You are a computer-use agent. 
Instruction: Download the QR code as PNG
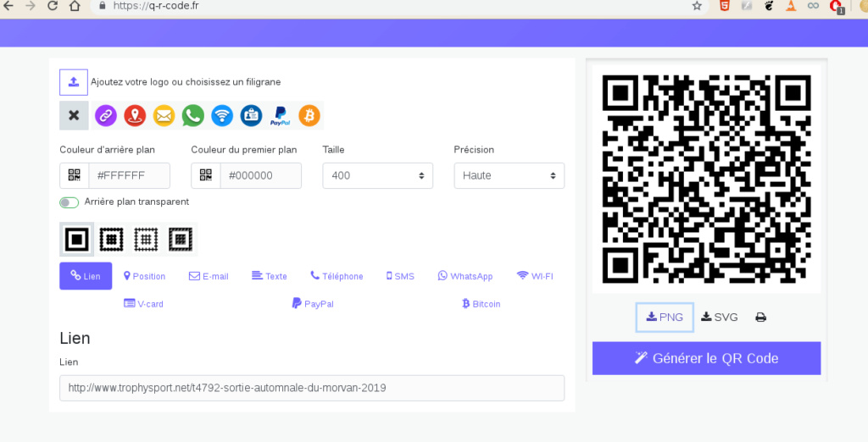click(665, 317)
